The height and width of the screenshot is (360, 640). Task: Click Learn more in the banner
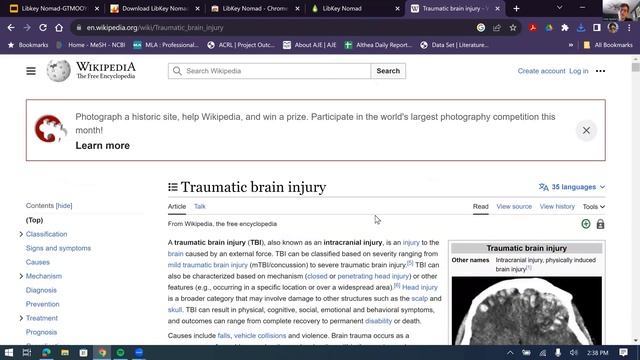(x=102, y=146)
